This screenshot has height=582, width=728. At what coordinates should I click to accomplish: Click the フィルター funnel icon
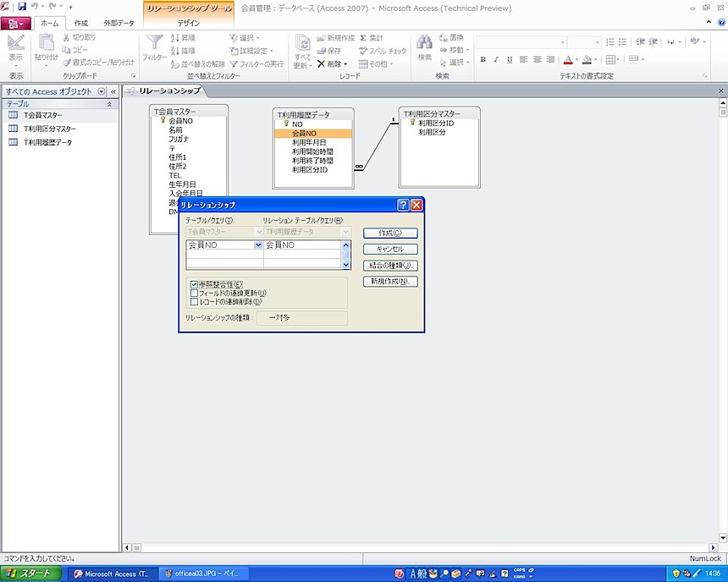[154, 42]
